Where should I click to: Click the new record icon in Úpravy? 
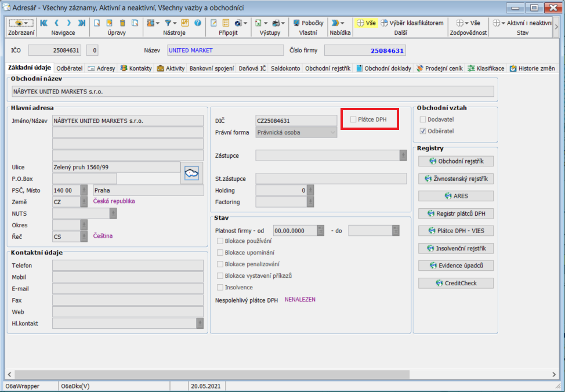tap(97, 23)
